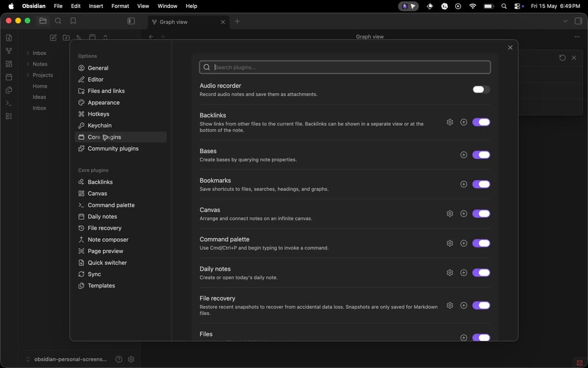Viewport: 588px width, 368px height.
Task: Select the Graph view tab
Action: coord(189,22)
